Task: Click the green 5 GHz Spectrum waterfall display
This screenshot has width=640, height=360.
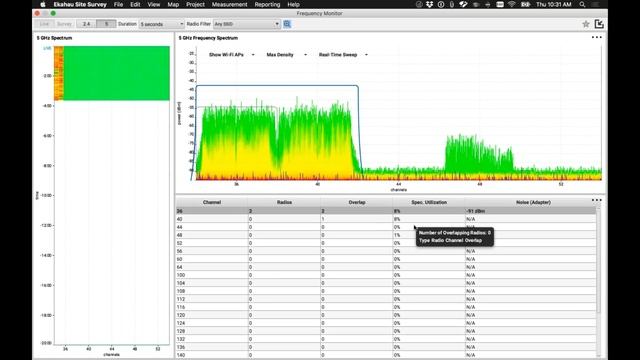Action: point(112,73)
